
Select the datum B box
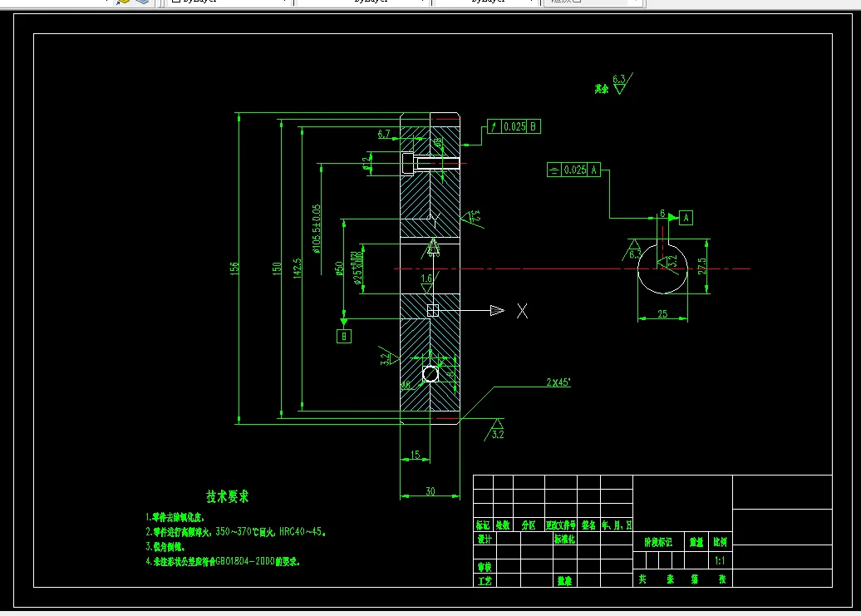[344, 336]
